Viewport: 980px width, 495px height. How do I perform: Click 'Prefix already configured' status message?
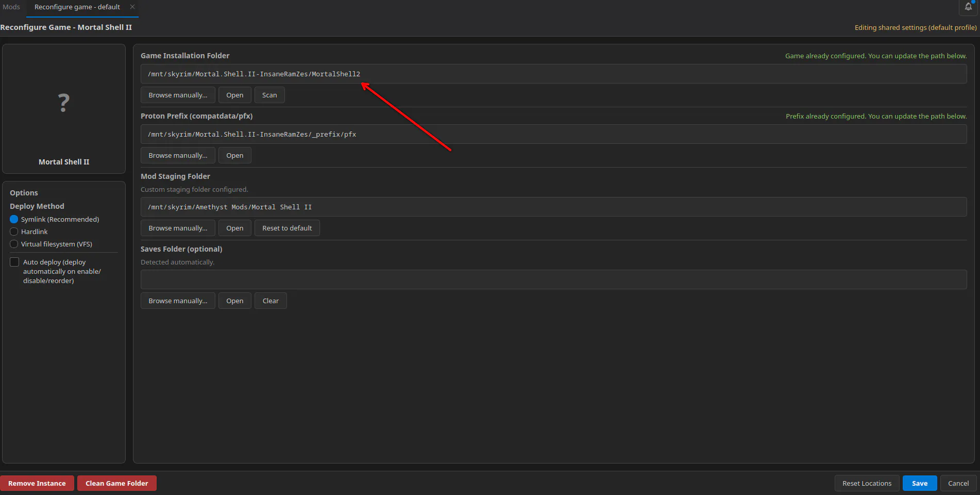tap(876, 116)
